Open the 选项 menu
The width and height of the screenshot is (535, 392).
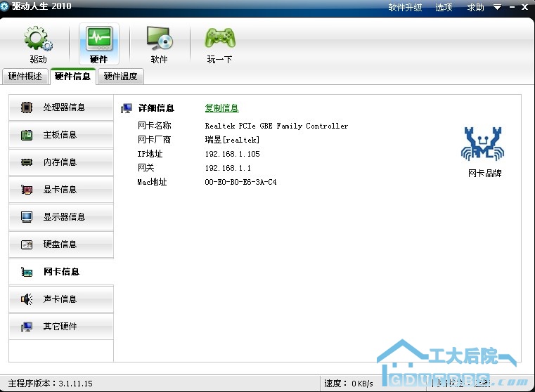(x=444, y=7)
